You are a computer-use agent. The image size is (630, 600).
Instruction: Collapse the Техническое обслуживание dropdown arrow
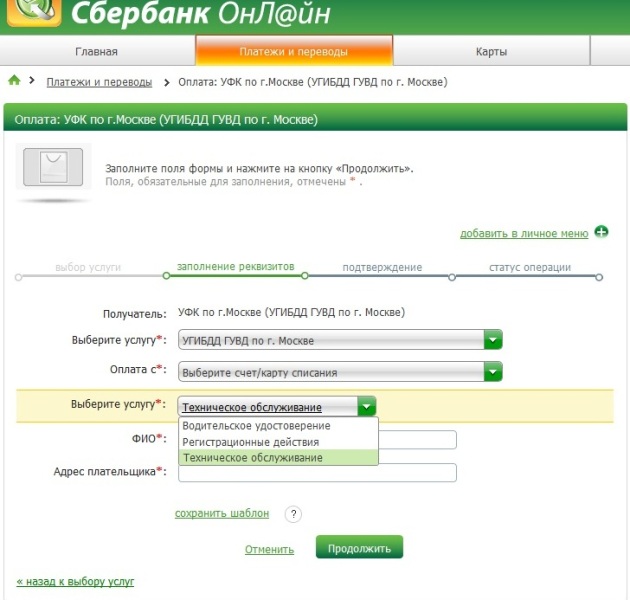(366, 407)
